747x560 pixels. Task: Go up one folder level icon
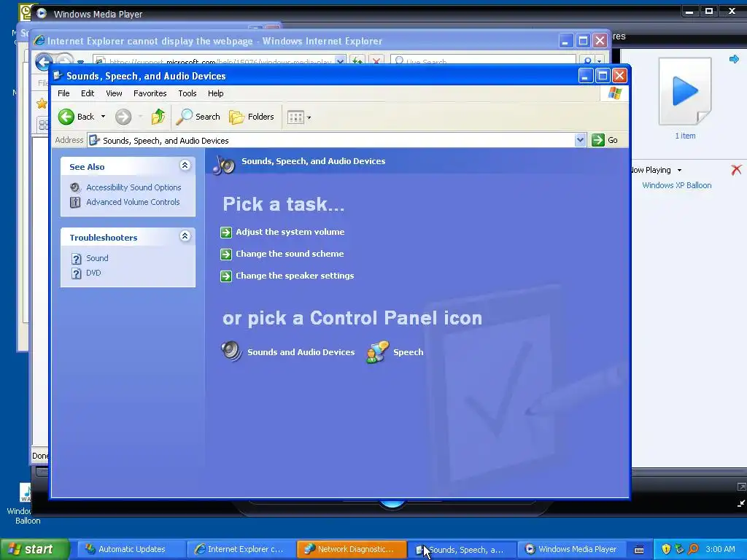[x=158, y=117]
